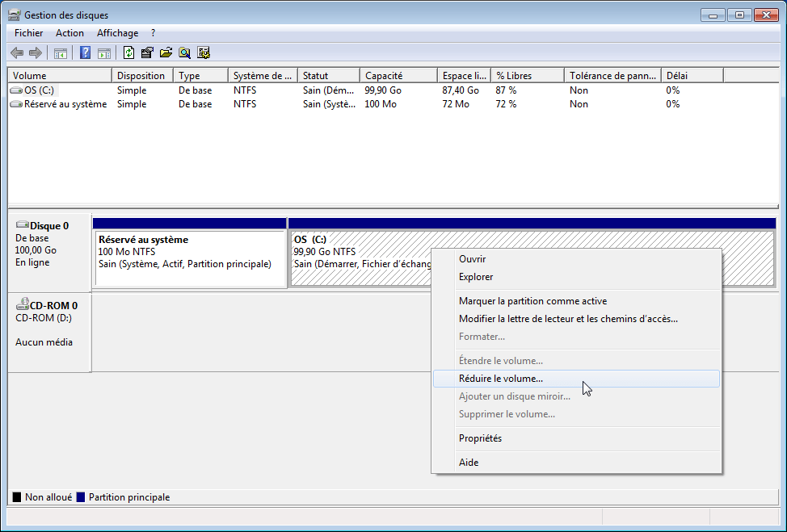Click the Forward arrow in the toolbar

pos(35,52)
